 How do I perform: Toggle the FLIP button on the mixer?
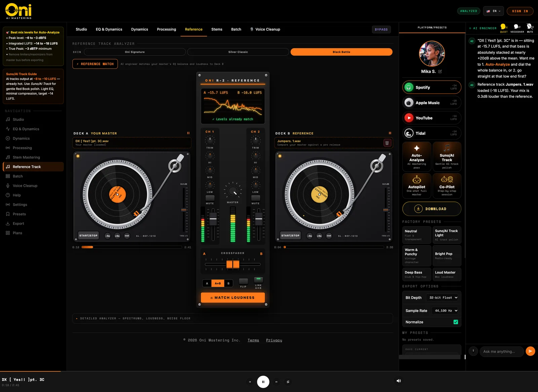click(243, 281)
